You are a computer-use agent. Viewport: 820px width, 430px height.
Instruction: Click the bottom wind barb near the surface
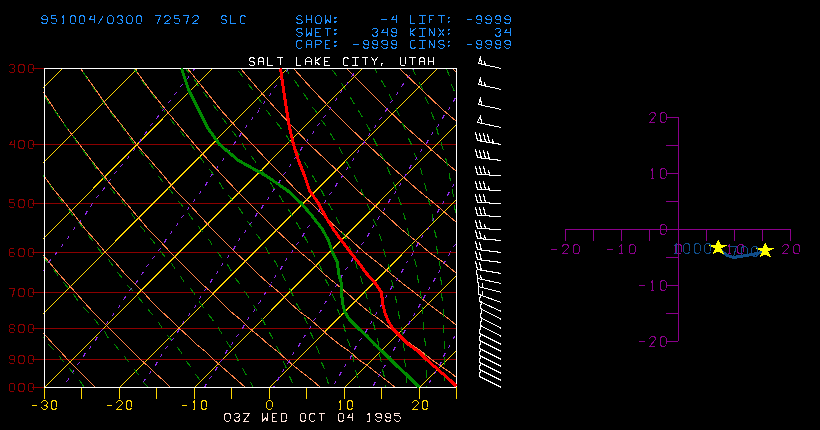pos(489,379)
